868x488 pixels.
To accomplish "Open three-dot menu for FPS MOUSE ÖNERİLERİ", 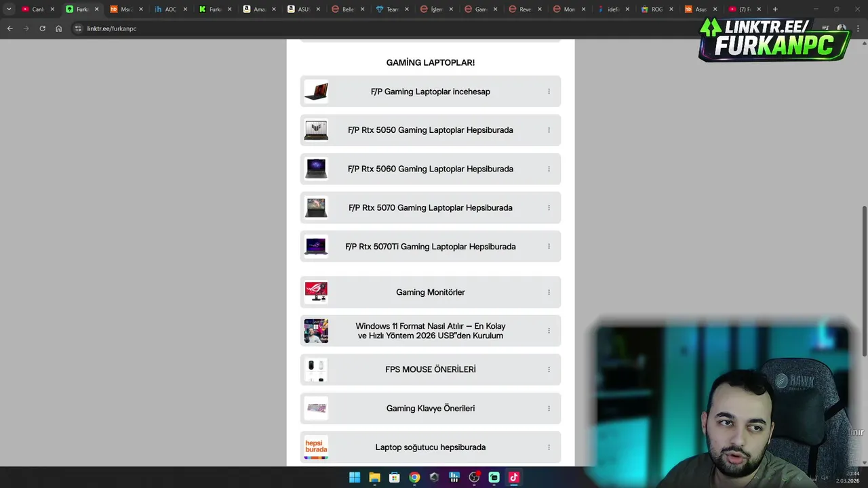I will click(x=549, y=369).
